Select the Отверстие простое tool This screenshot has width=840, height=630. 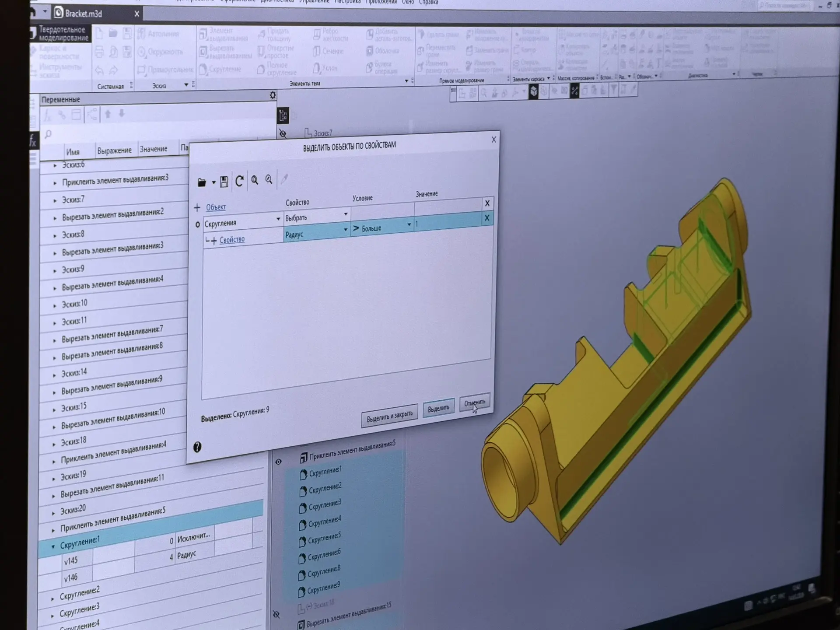pos(276,51)
